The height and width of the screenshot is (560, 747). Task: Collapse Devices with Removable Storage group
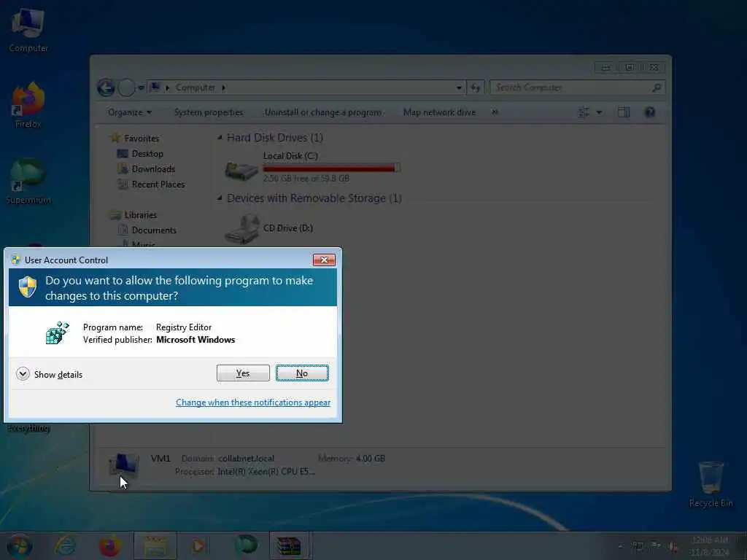coord(220,198)
